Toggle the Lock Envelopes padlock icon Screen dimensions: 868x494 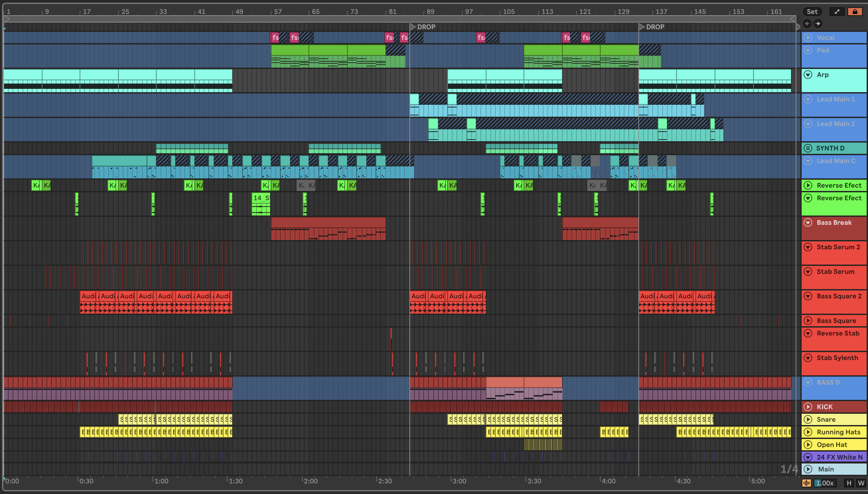[x=855, y=12]
